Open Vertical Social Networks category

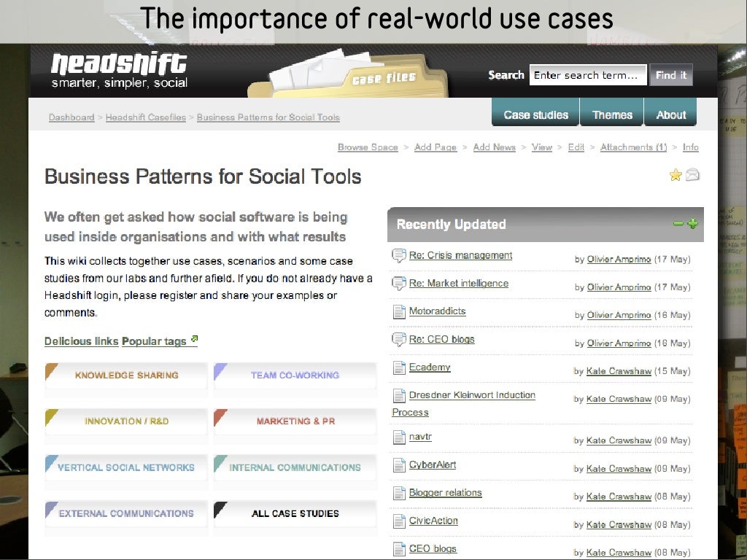pyautogui.click(x=126, y=467)
